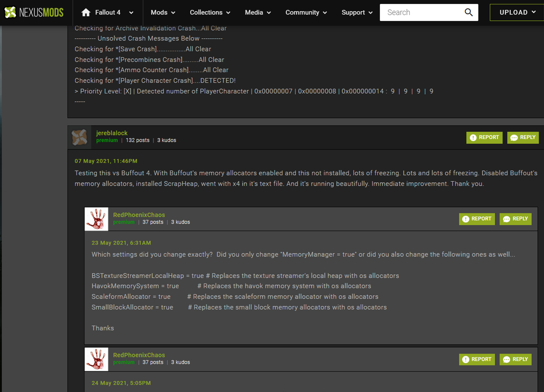
Task: Reply to the 23 May RedPhoenixChaos comment
Action: coord(516,219)
